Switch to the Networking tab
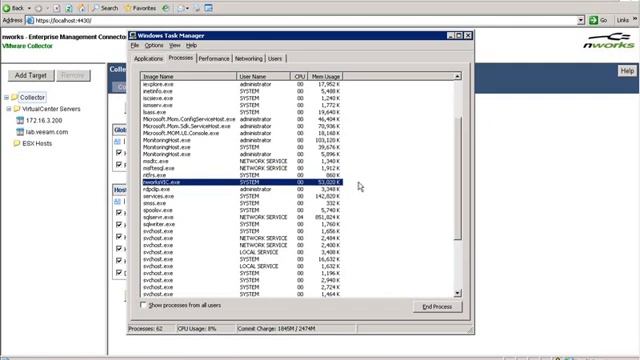Screen dimensions: 640x360 coord(249,59)
